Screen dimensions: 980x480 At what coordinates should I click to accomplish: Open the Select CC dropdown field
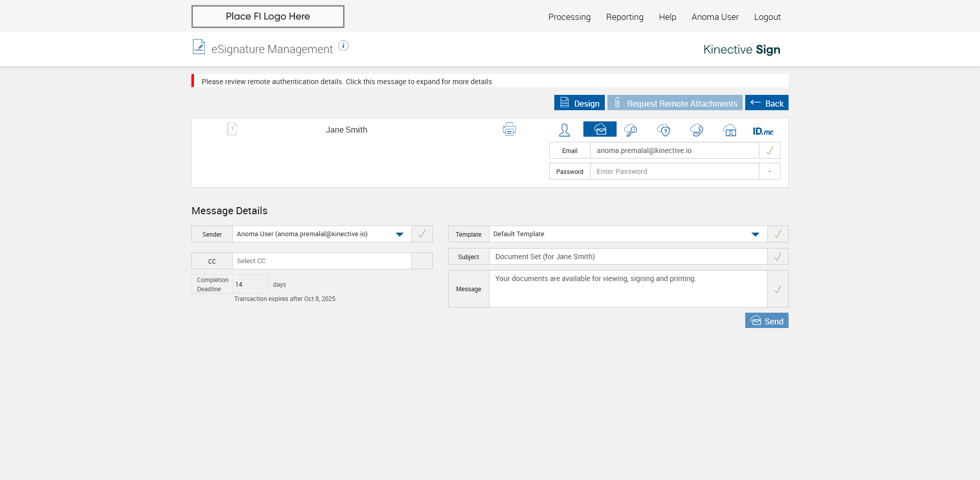click(x=322, y=261)
